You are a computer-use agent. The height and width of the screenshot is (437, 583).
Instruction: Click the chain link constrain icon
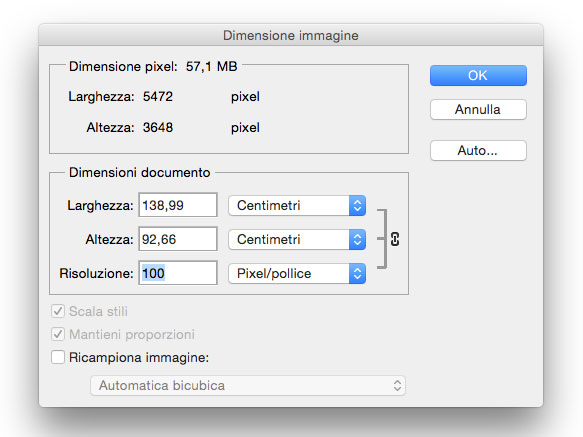tap(395, 239)
